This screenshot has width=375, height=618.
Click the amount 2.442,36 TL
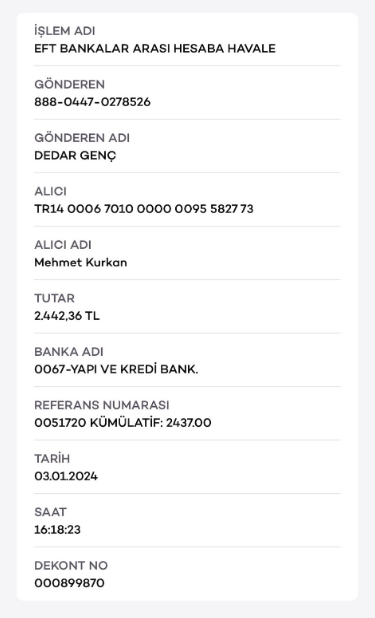pyautogui.click(x=67, y=316)
